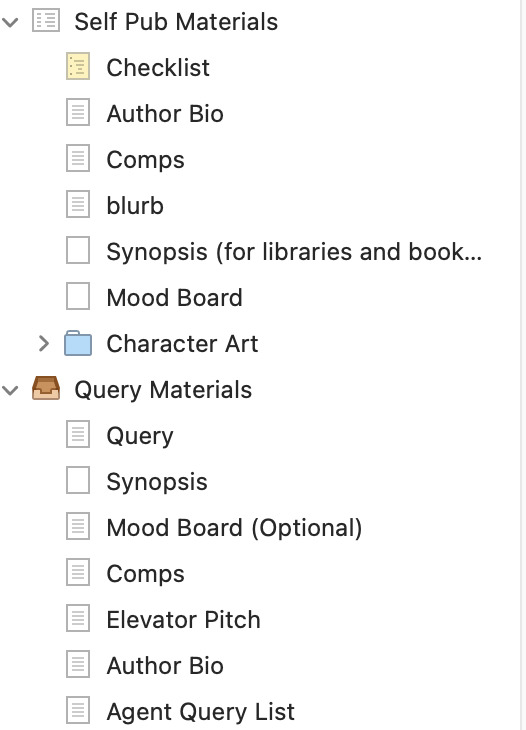
Task: Click the Agent Query List document icon
Action: pos(78,711)
